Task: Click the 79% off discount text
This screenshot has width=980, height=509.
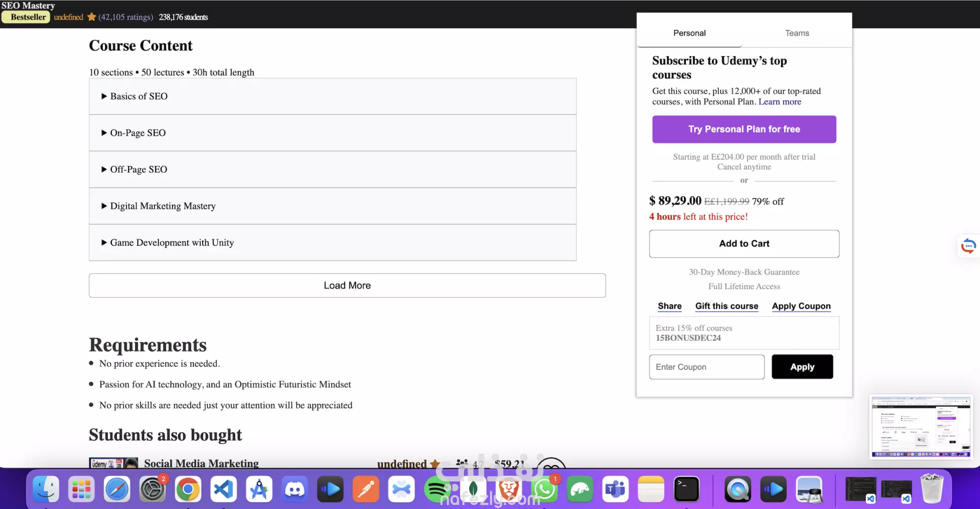Action: [x=768, y=201]
